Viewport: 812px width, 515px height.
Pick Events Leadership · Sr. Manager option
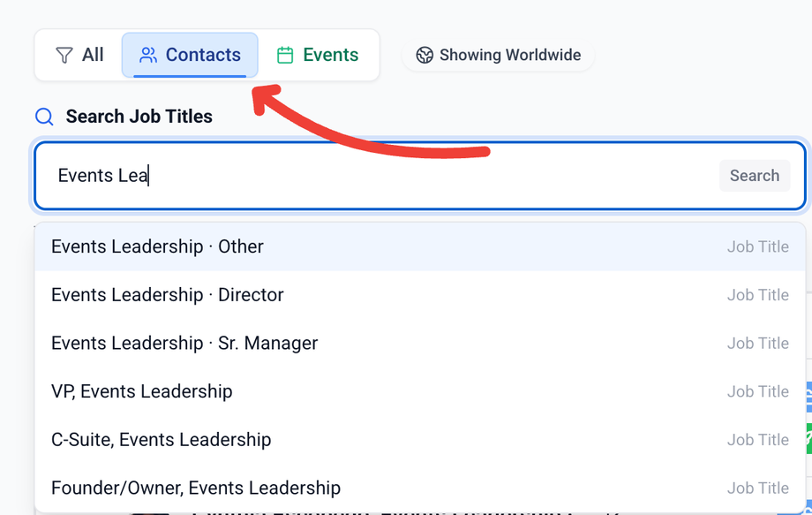pyautogui.click(x=184, y=343)
